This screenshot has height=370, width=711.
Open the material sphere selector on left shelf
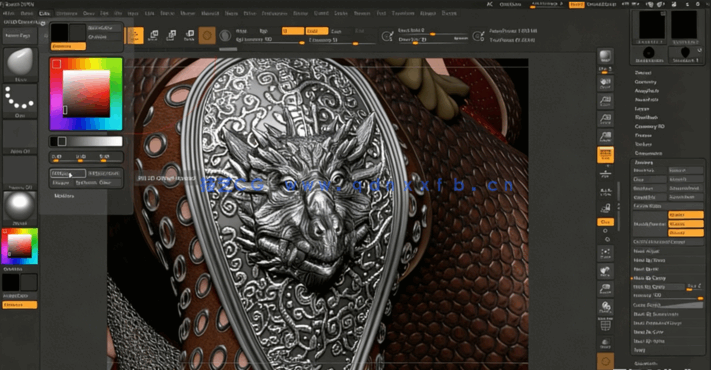[x=20, y=208]
